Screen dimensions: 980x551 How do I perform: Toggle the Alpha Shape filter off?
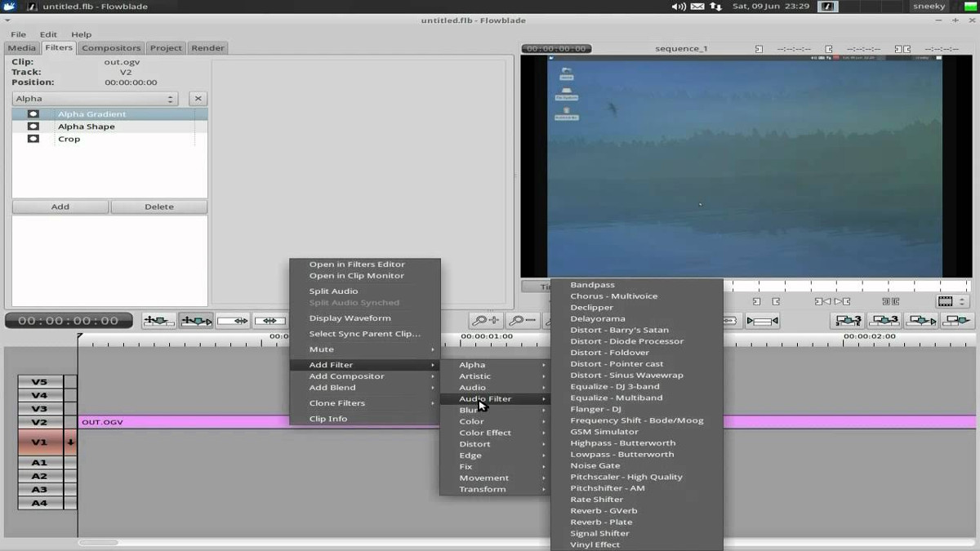point(32,126)
